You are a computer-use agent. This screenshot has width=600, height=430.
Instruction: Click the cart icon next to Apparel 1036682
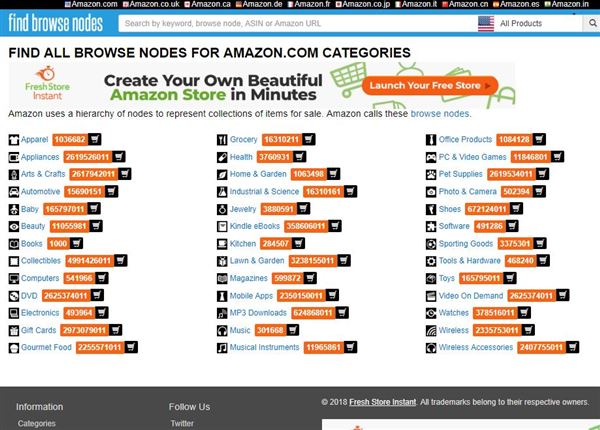(95, 139)
